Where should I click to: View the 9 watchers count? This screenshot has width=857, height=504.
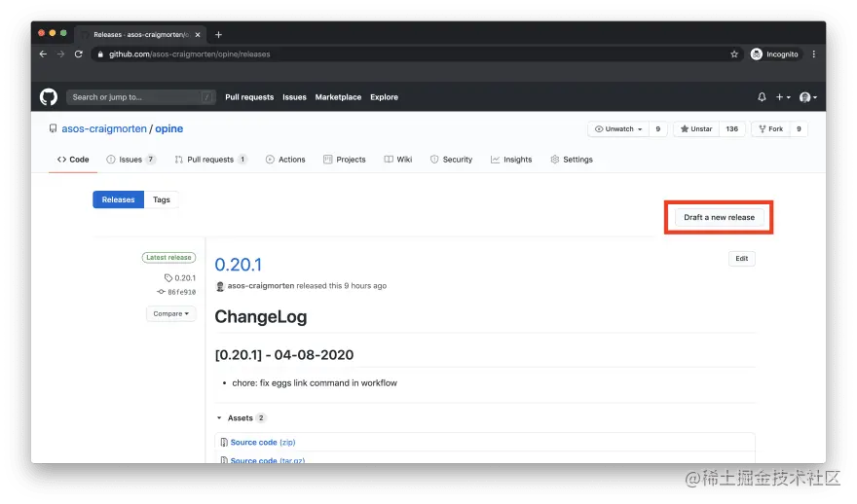point(657,128)
